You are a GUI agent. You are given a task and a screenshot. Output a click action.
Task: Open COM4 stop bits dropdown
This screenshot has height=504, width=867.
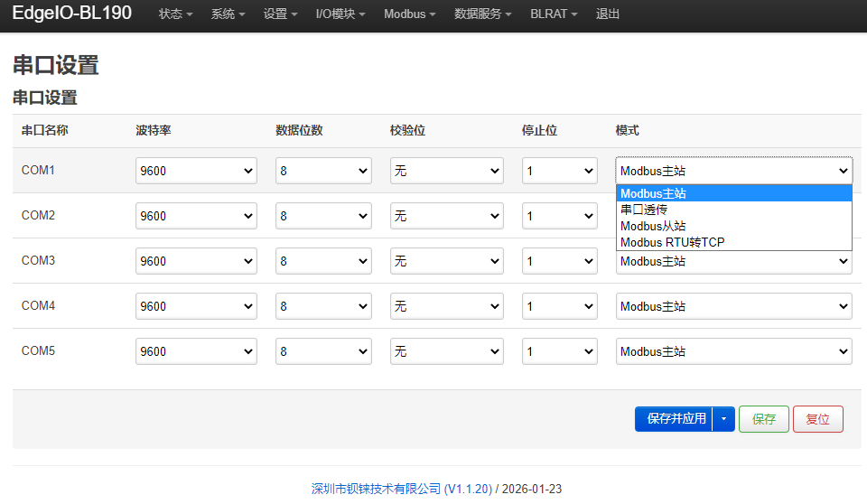560,306
